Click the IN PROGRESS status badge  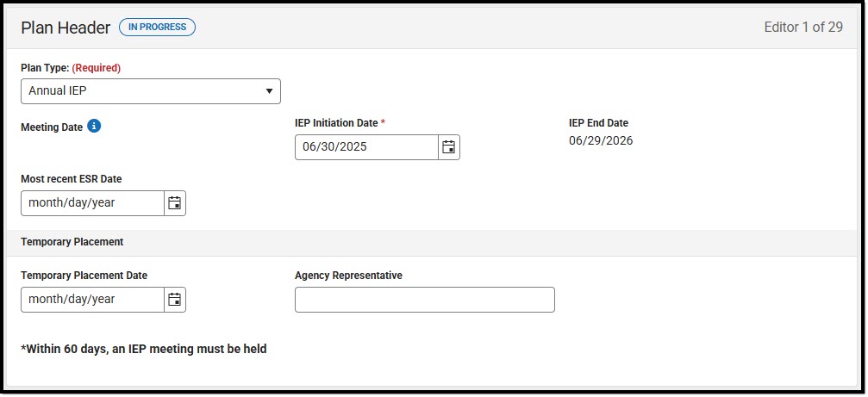click(157, 27)
